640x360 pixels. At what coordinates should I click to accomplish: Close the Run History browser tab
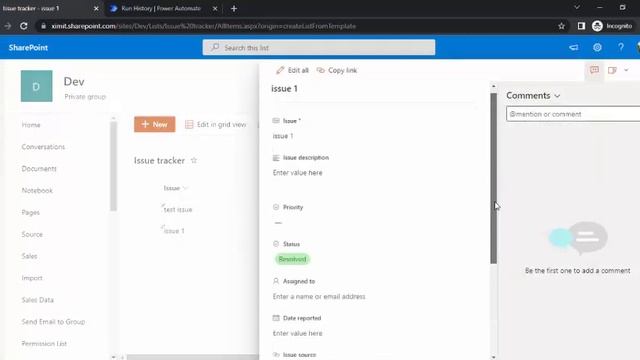coord(215,8)
